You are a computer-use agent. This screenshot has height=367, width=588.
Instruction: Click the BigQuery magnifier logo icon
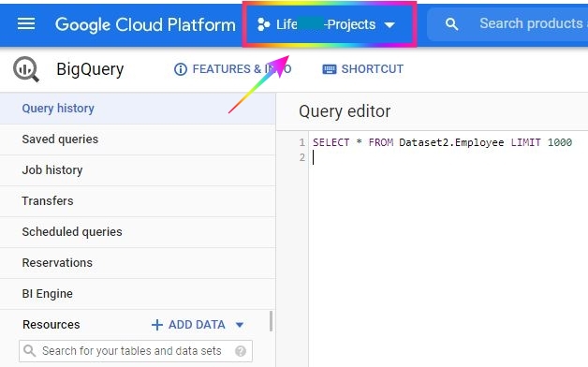coord(26,69)
